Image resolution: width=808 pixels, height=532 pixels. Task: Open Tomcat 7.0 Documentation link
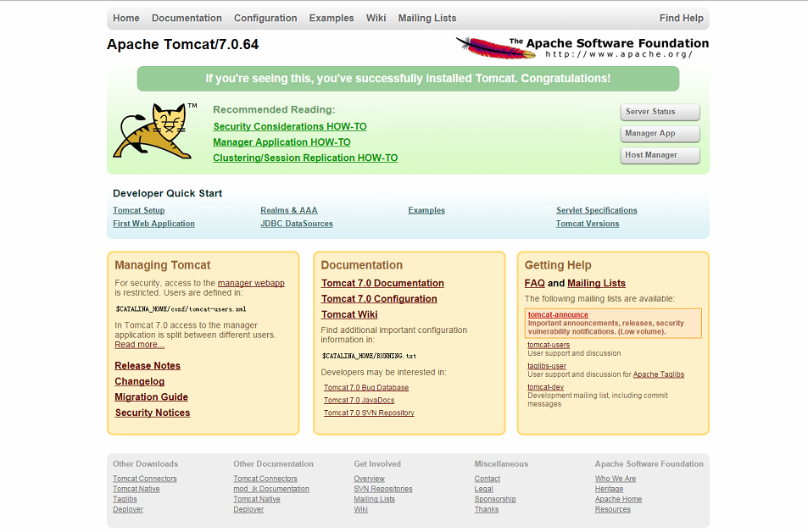pos(382,283)
